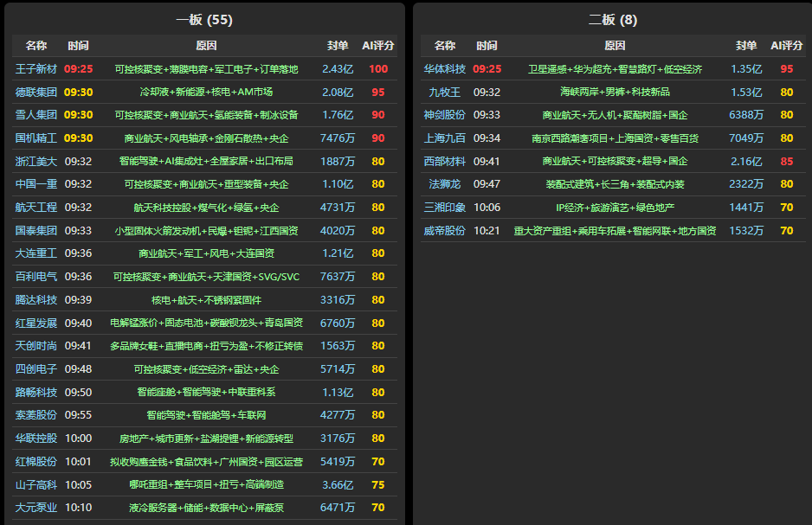The image size is (812, 525).
Task: Click the 原因 column header in 二板 panel
Action: [615, 45]
